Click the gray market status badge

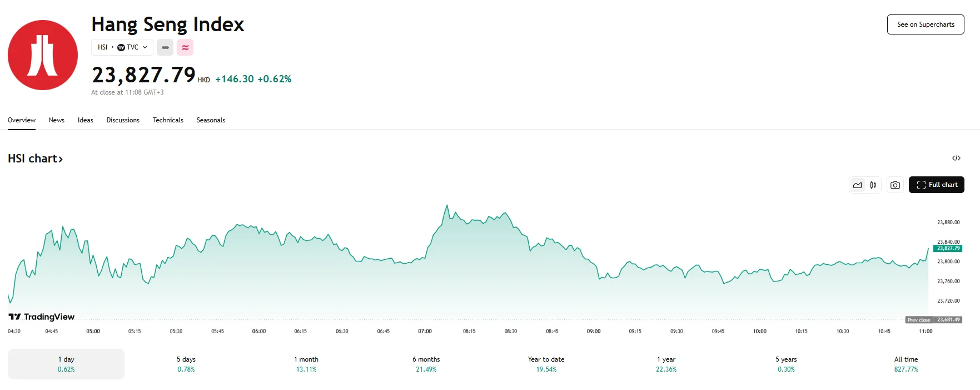coord(165,47)
